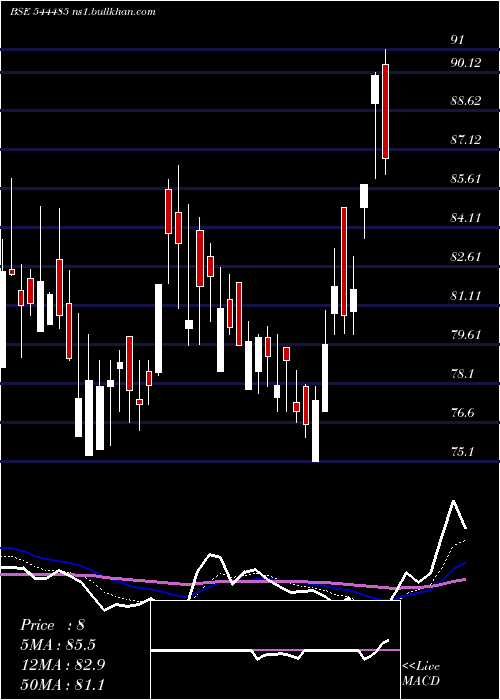Viewport: 500px width, 700px height.
Task: Click the 88.62 price axis label
Action: (x=466, y=101)
